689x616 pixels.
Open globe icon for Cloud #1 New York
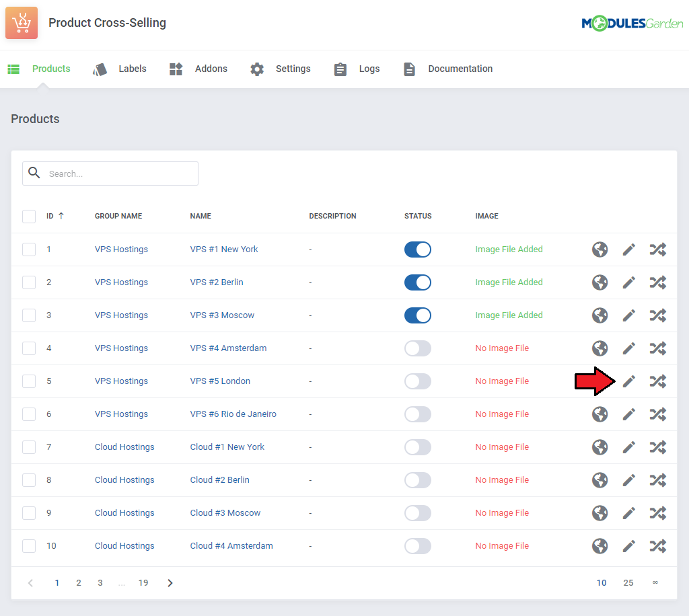[x=600, y=447]
